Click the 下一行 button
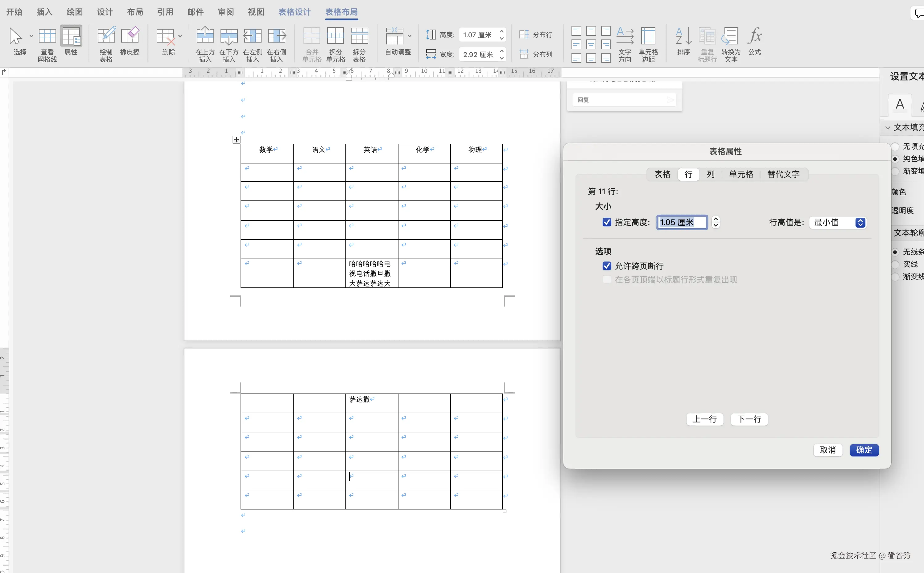This screenshot has width=924, height=573. pos(749,419)
